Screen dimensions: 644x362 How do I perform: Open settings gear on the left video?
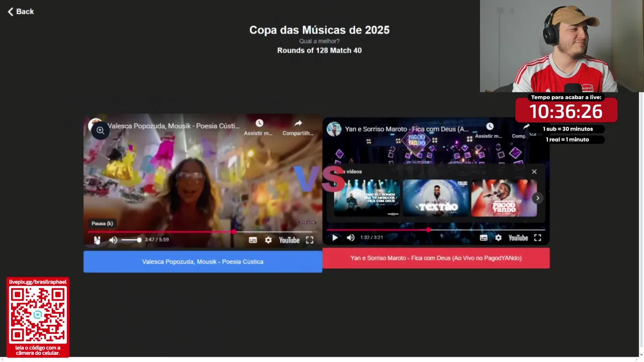tap(268, 240)
